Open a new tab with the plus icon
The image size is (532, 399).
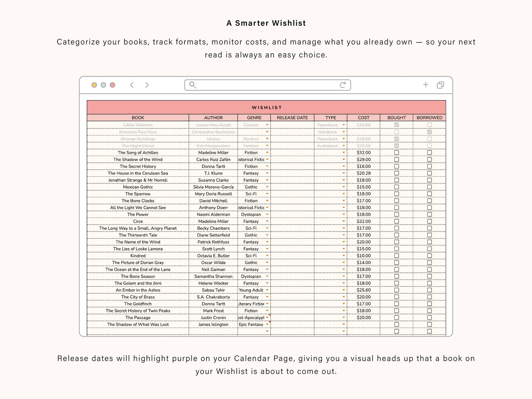pos(426,85)
